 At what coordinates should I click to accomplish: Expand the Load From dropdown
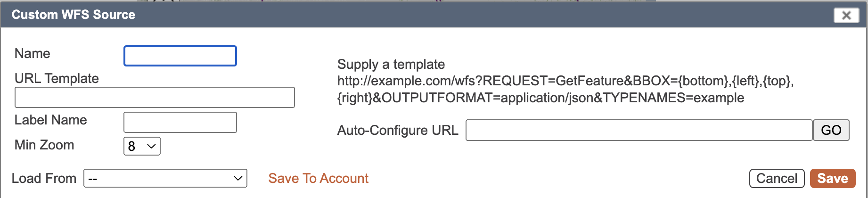tap(165, 178)
